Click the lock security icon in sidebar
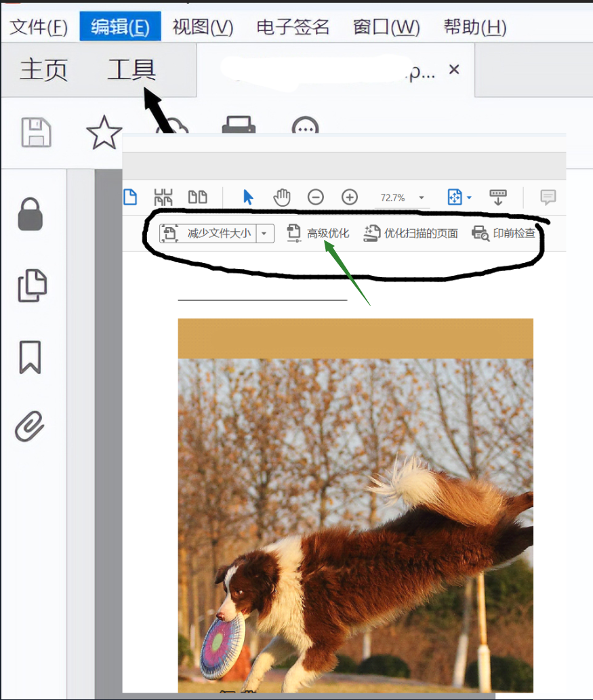The height and width of the screenshot is (700, 593). coord(30,214)
